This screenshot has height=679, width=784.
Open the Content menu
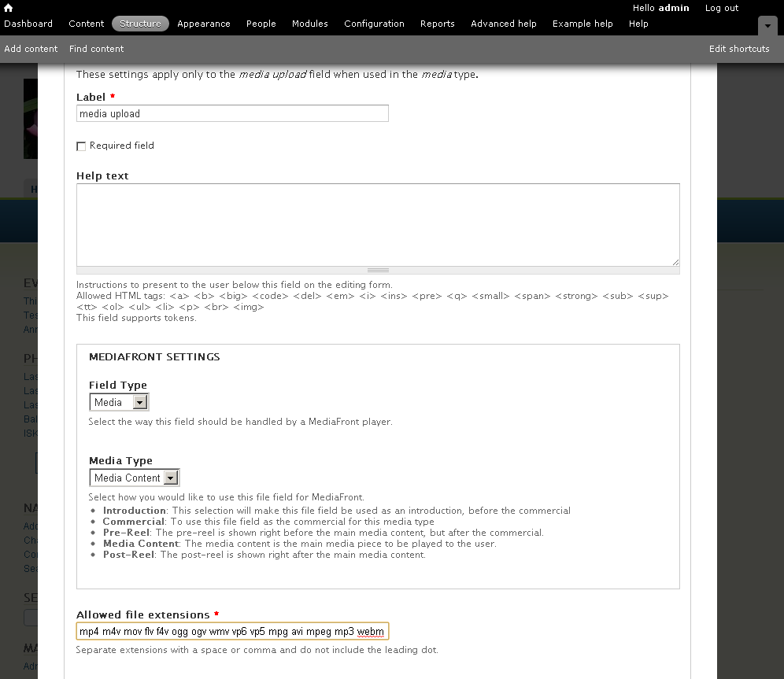86,24
